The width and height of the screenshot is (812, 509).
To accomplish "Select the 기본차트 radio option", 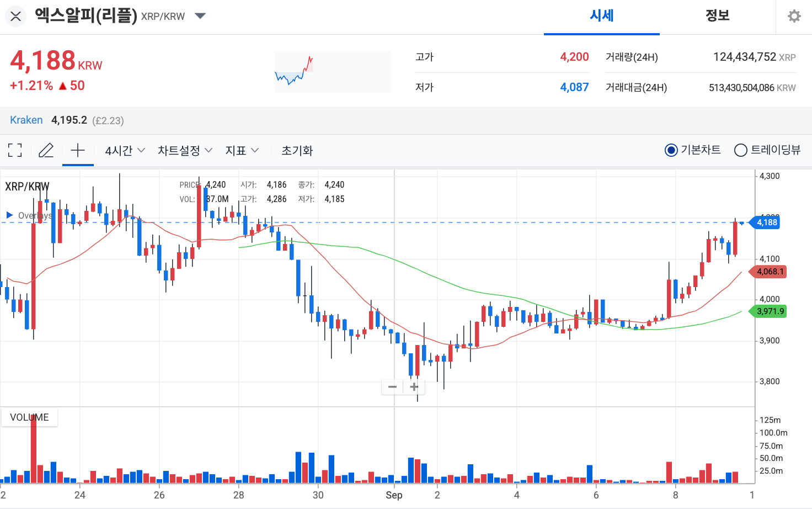I will pyautogui.click(x=671, y=150).
